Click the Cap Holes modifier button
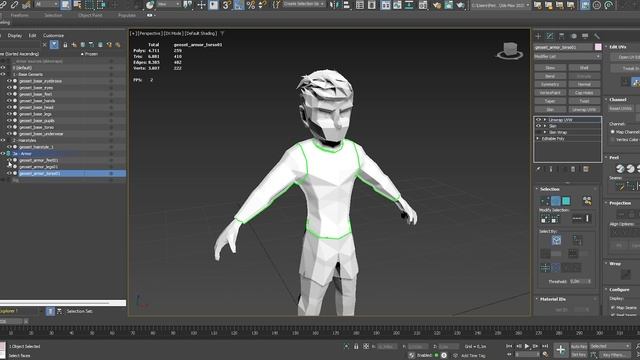The width and height of the screenshot is (640, 360). point(584,93)
